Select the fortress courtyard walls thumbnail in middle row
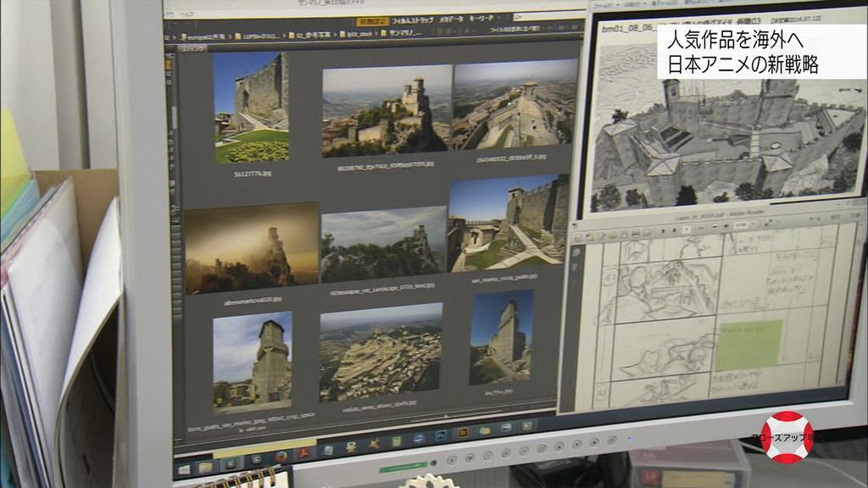This screenshot has height=488, width=868. (x=509, y=224)
